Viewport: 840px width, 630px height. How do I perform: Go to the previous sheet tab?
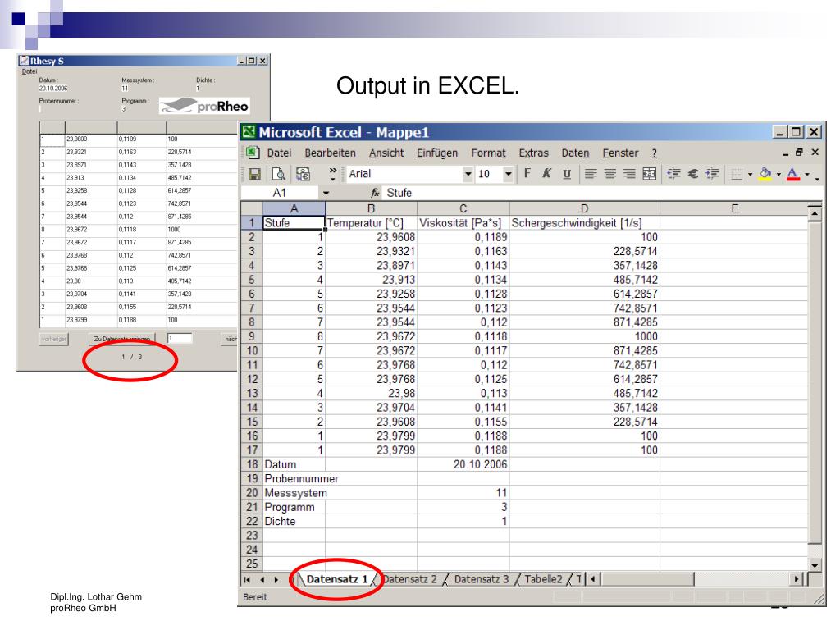point(262,579)
